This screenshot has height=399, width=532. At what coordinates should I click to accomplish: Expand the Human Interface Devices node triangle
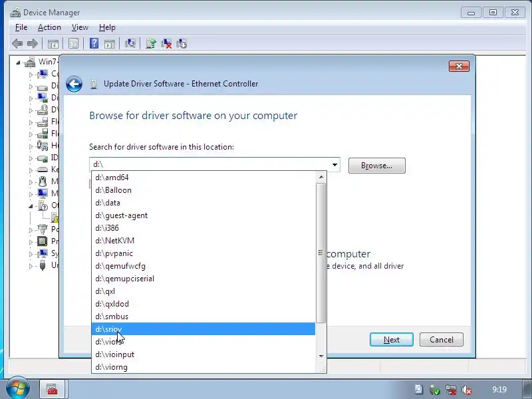31,146
